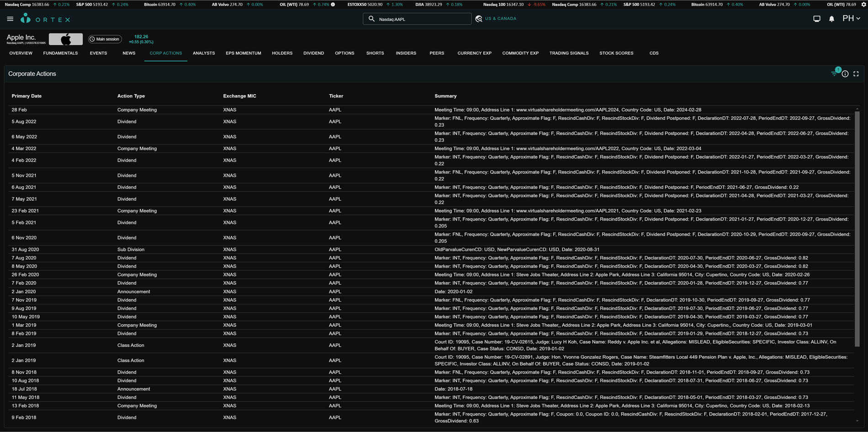Open the hamburger navigation menu
Image resolution: width=868 pixels, height=432 pixels.
[10, 19]
